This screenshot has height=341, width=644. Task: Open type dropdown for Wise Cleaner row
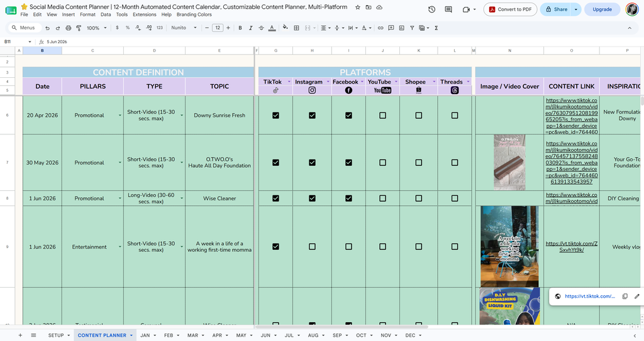coord(182,198)
